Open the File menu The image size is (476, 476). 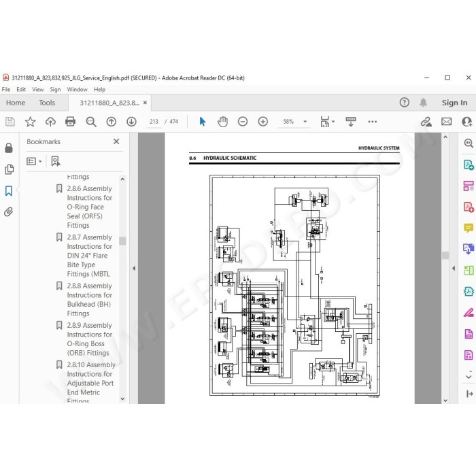[5, 90]
